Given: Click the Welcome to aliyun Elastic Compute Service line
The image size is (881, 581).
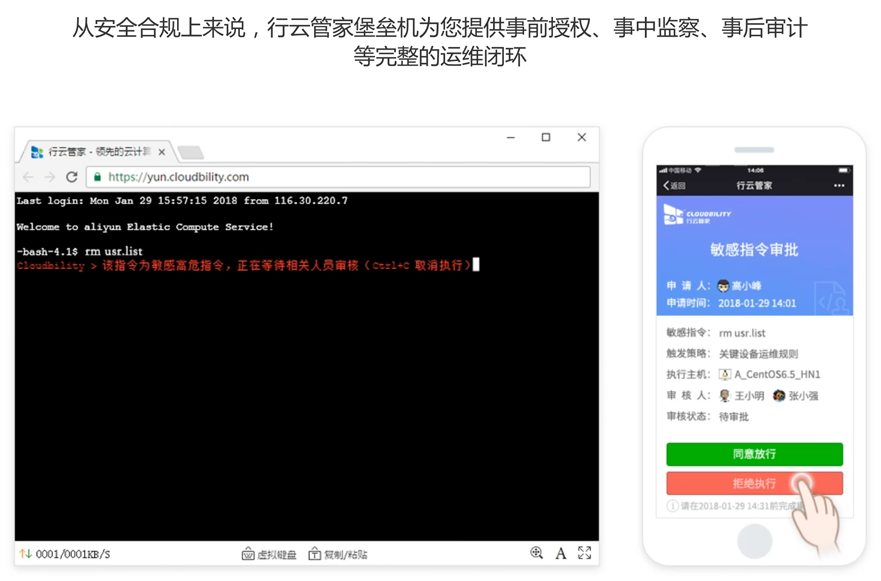Looking at the screenshot, I should (145, 227).
